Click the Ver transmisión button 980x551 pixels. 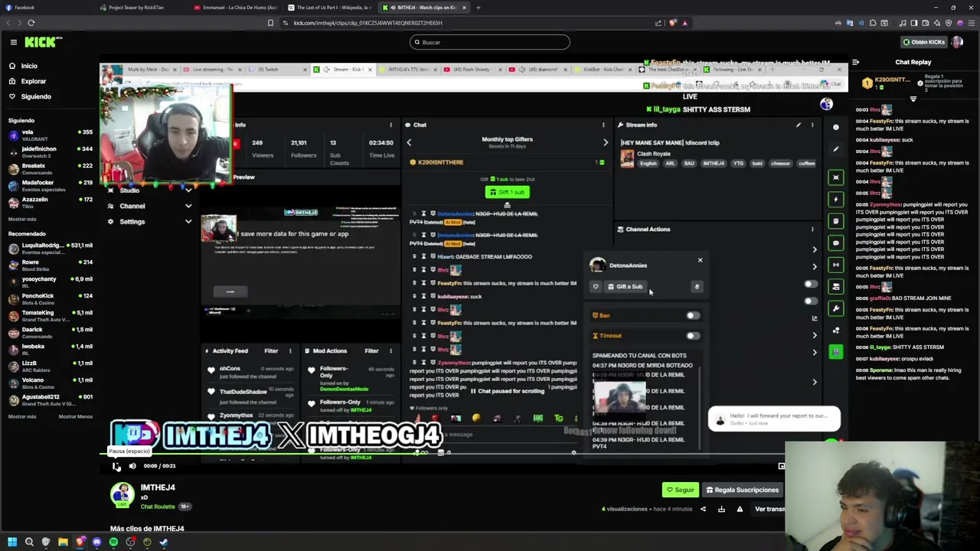(769, 509)
